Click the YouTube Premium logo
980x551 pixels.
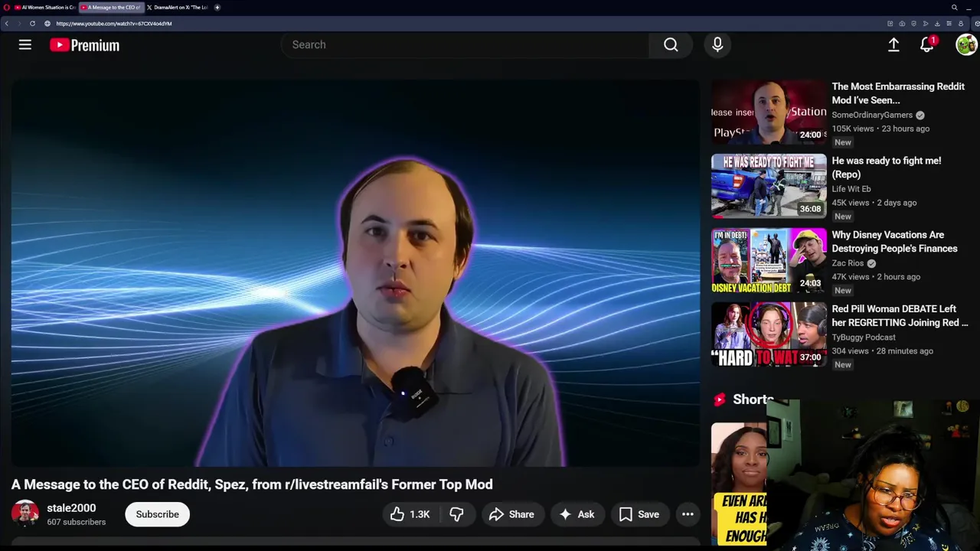click(84, 45)
